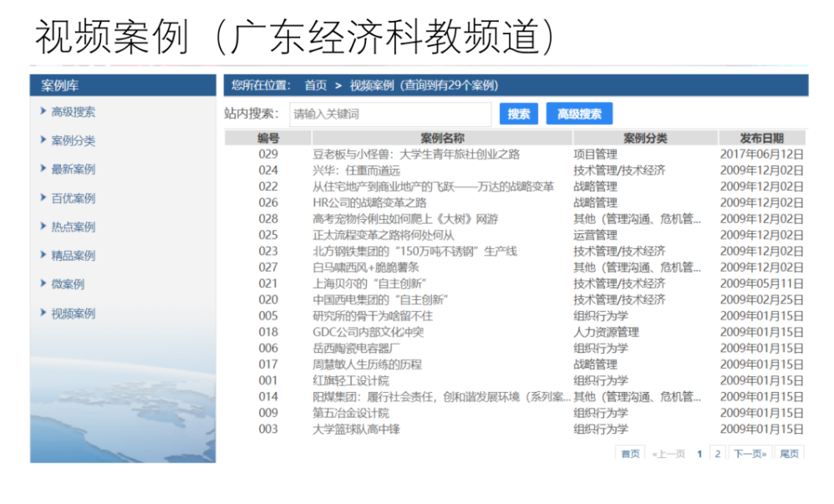Go to 首页 in the breadcrumb

point(315,85)
